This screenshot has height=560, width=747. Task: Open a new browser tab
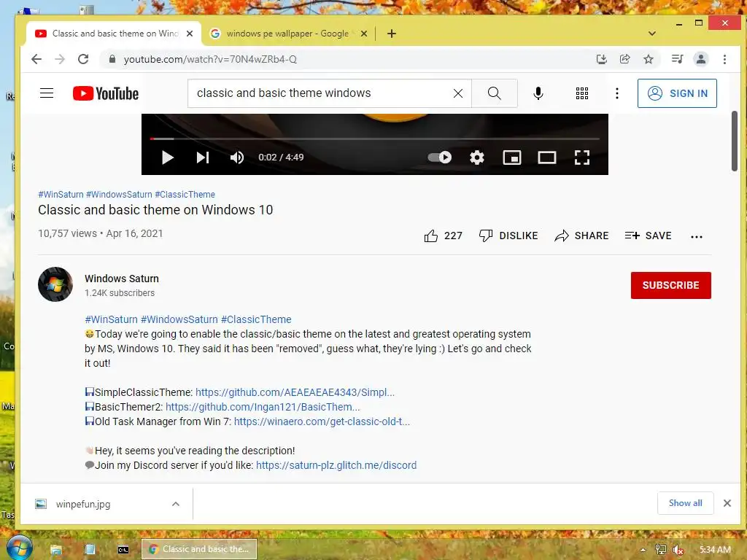[x=392, y=34]
